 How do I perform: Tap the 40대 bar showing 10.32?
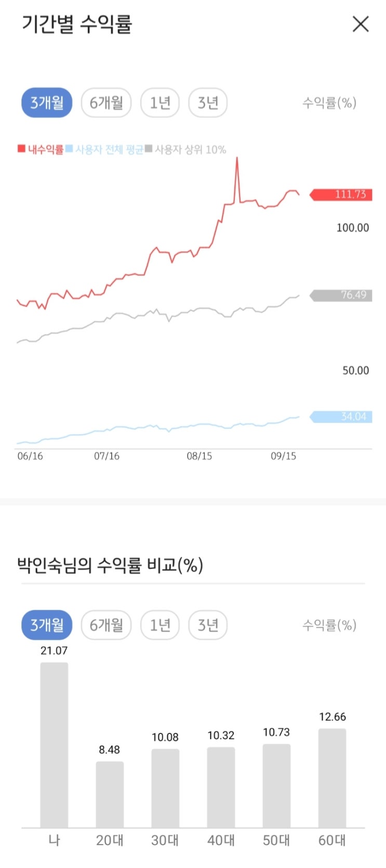click(221, 787)
